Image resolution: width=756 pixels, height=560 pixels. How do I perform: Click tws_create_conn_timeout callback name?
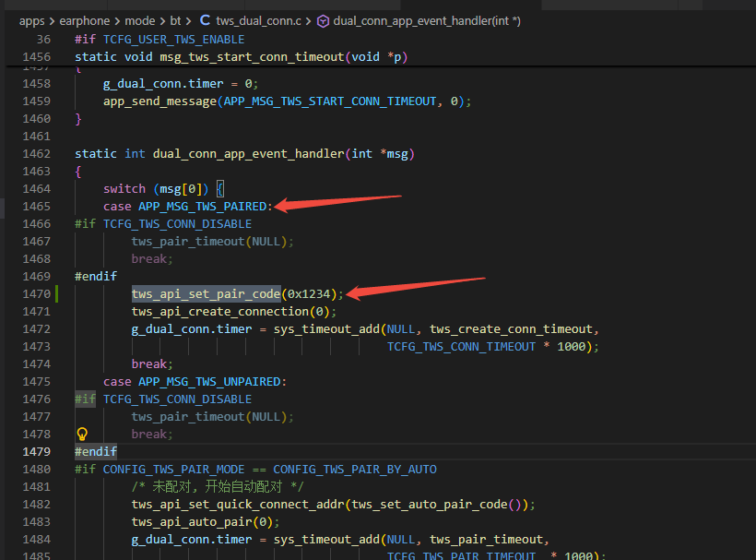511,329
